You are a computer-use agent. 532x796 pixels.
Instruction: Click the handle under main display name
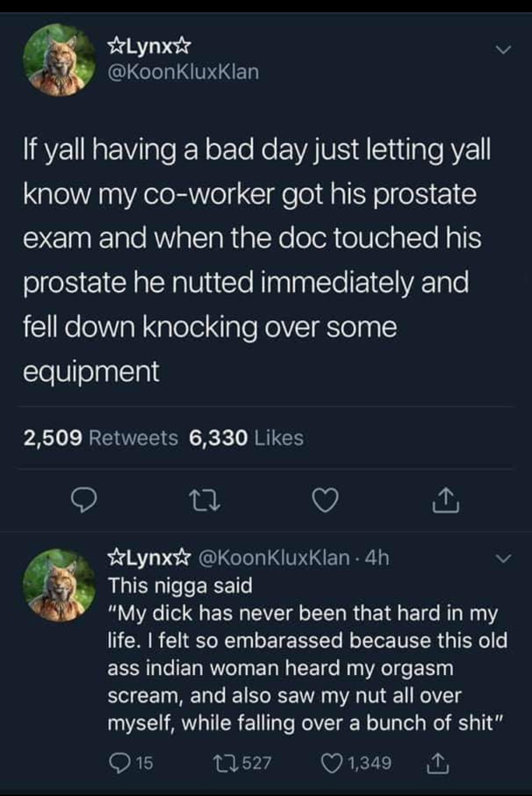pyautogui.click(x=183, y=72)
